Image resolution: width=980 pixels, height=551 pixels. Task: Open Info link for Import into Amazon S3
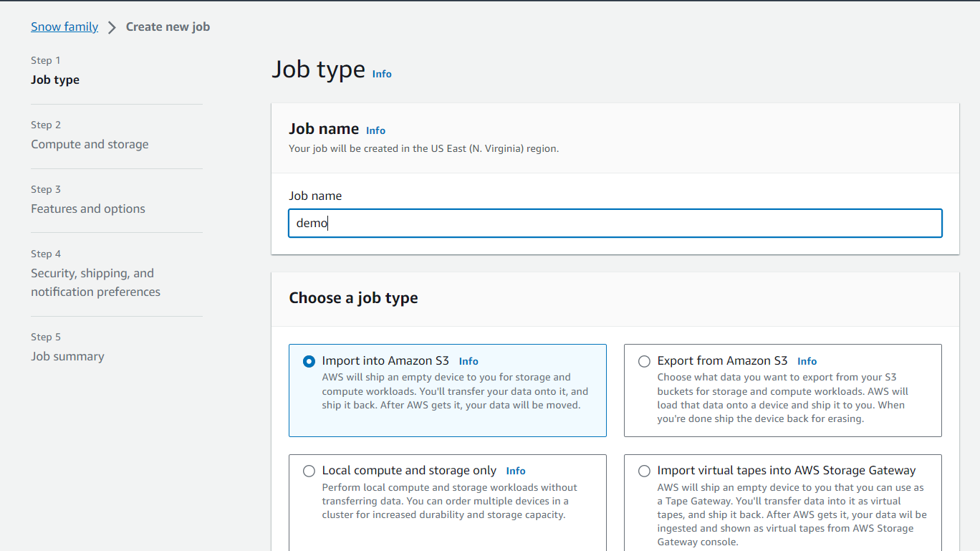(x=469, y=362)
